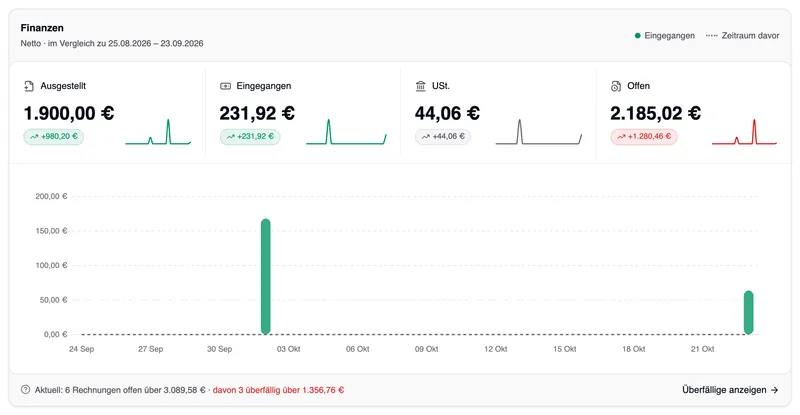Select the Ausgestellt metric card
The image size is (800, 415).
tap(107, 112)
